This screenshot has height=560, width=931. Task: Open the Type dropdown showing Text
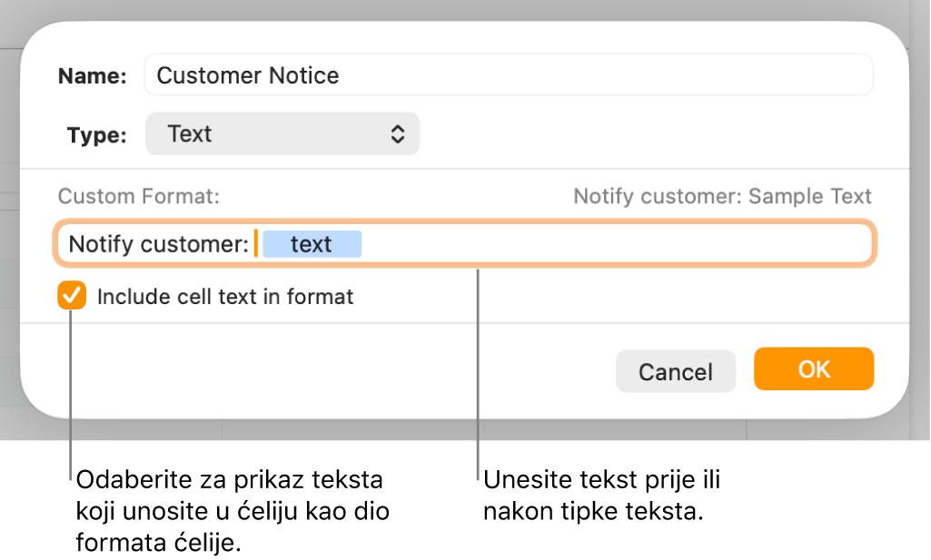282,133
